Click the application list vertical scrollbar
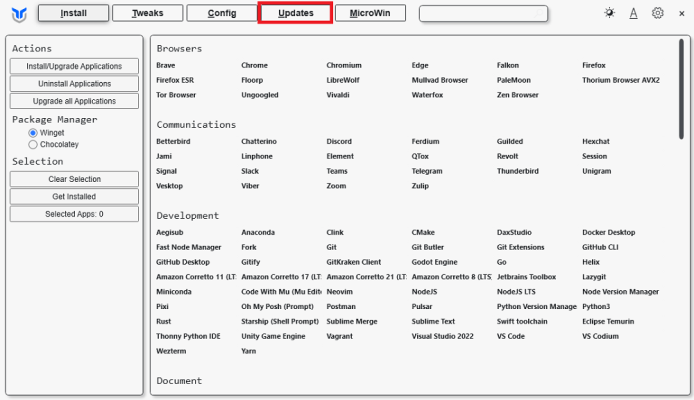The height and width of the screenshot is (400, 694). click(685, 100)
